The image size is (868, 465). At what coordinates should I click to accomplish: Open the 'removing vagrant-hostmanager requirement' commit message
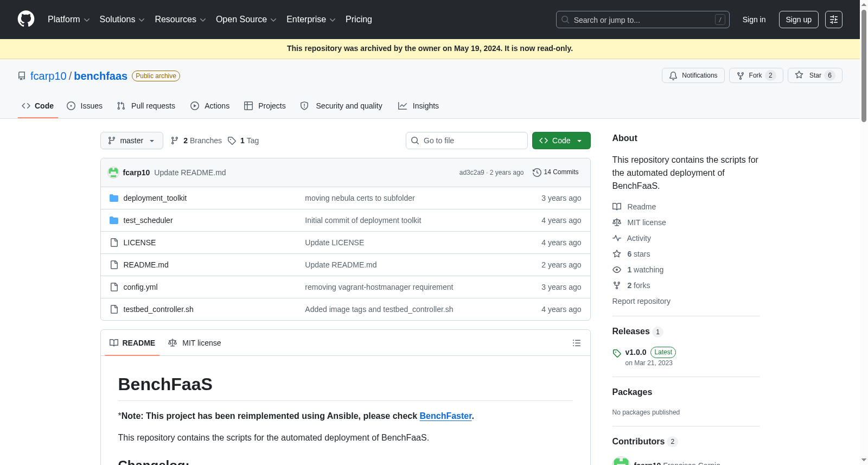point(379,287)
